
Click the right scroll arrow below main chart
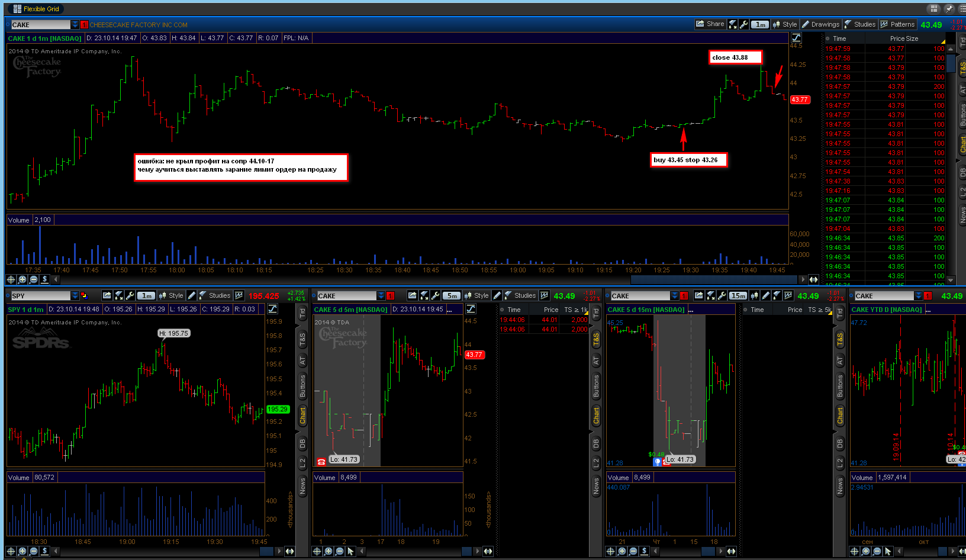(x=803, y=279)
